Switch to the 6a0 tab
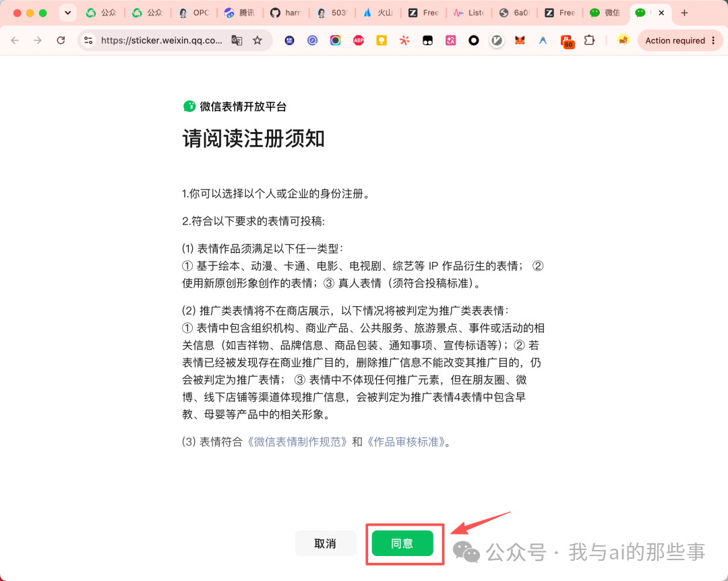The image size is (728, 581). [514, 13]
